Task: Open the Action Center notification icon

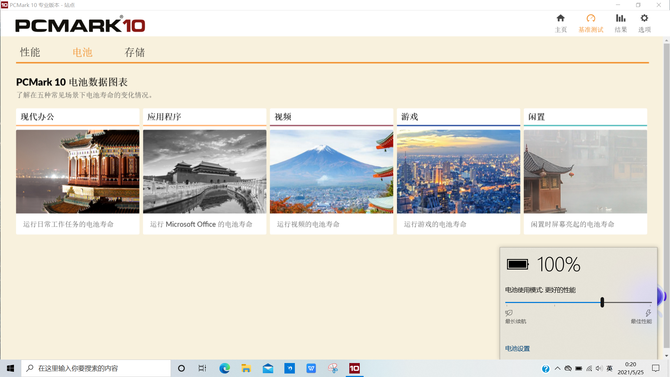Action: [x=655, y=368]
